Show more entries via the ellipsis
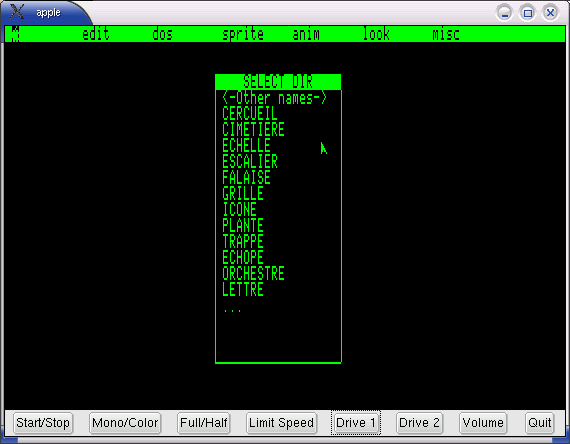Viewport: 570px width, 444px height. tap(232, 310)
